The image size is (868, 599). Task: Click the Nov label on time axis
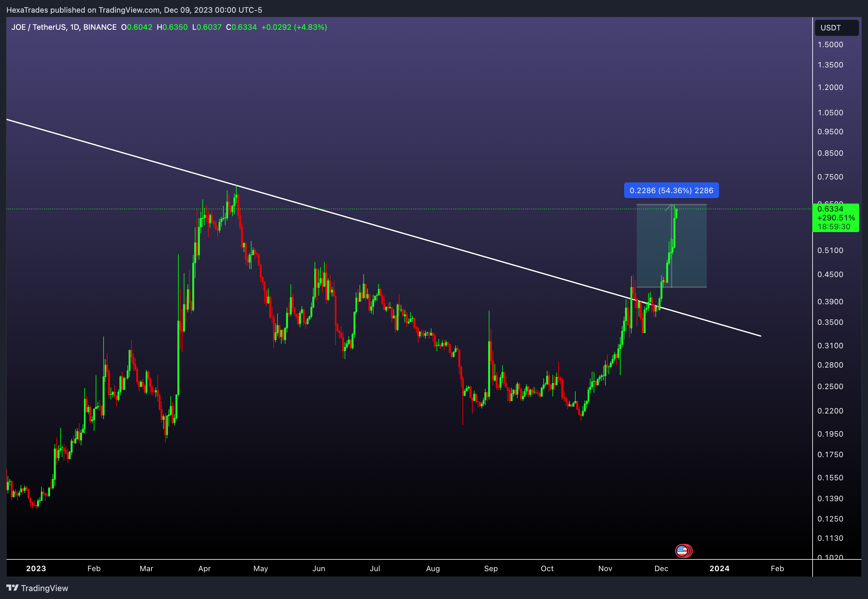click(605, 568)
